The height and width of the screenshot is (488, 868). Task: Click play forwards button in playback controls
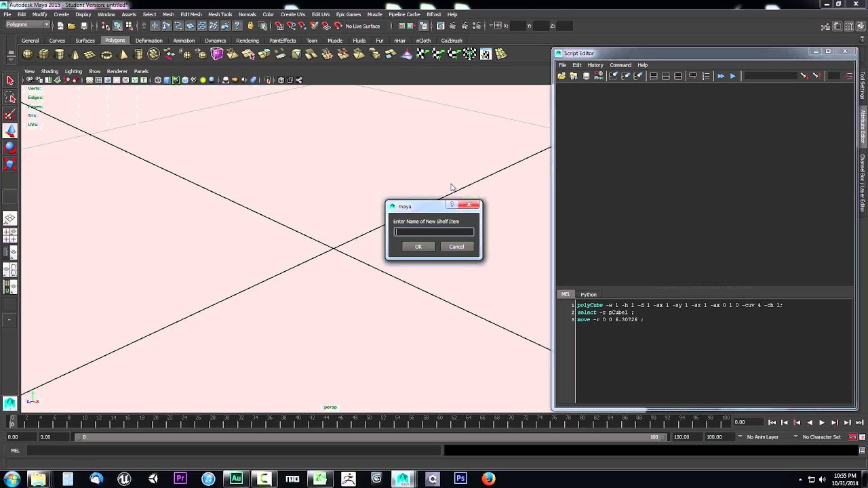[822, 422]
